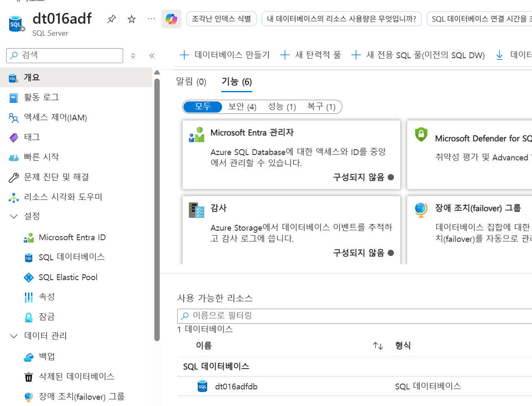Click 새 전용 SQL 풀 toolbar button

(418, 55)
